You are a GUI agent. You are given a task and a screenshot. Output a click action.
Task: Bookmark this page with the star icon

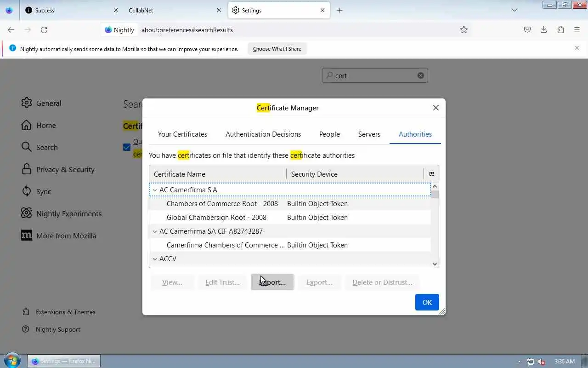(464, 29)
